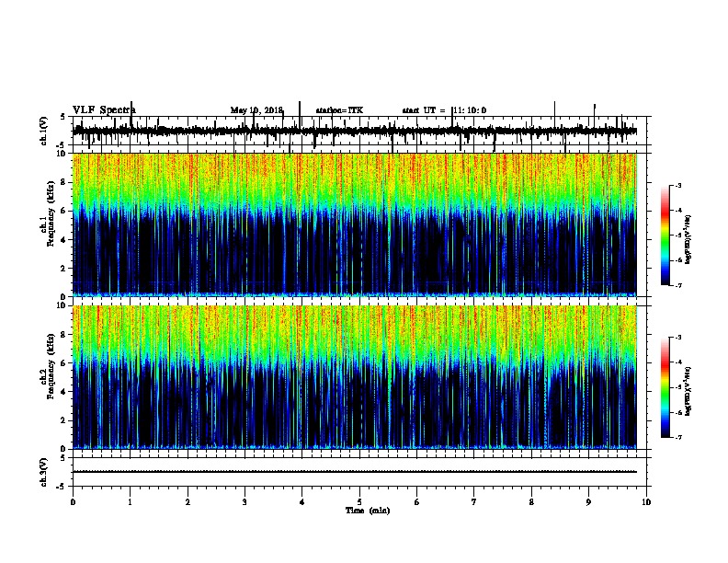Click the ch.1 spectrogram color scale bar
Viewport: 728px width, 563px height.
(665, 236)
